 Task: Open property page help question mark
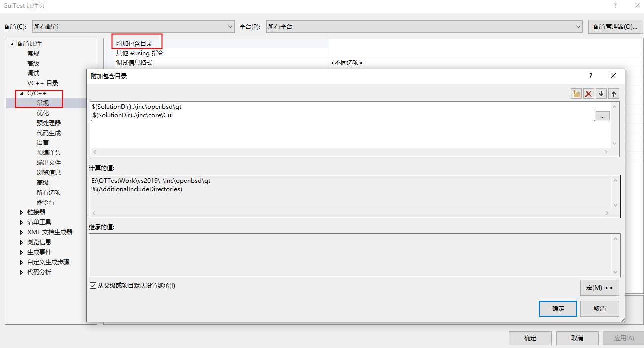pyautogui.click(x=615, y=5)
